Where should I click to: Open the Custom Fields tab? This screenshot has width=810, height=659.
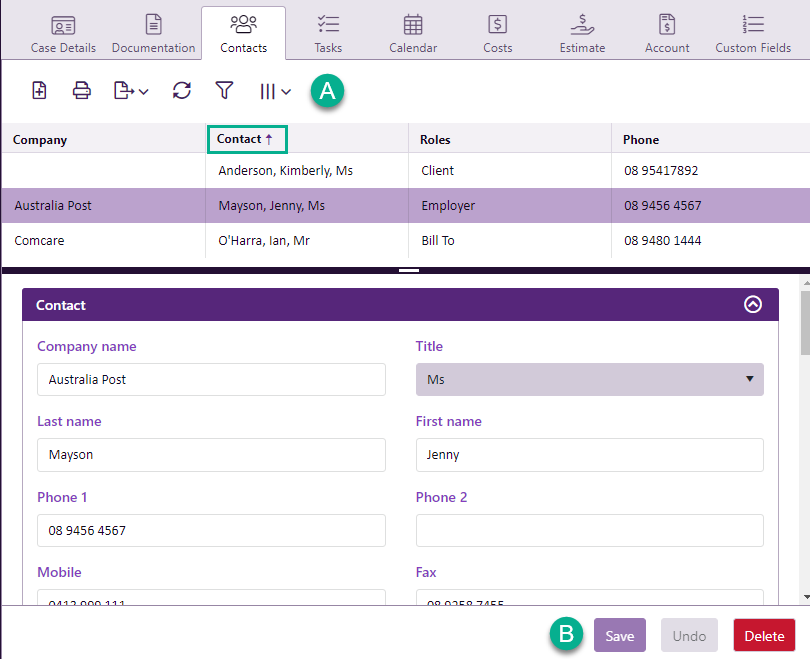tap(753, 34)
